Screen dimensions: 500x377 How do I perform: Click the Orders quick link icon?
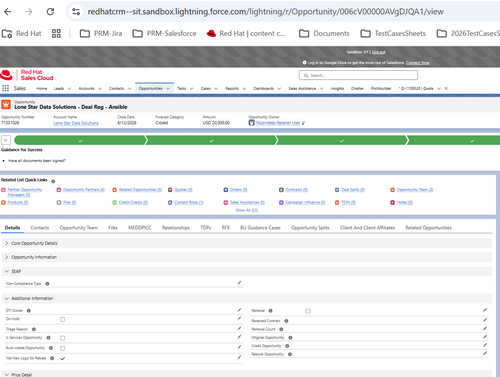pyautogui.click(x=226, y=190)
